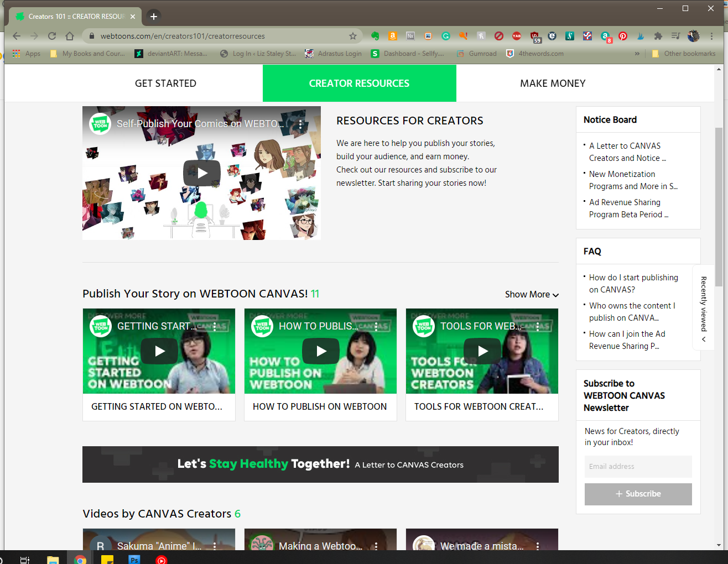Viewport: 728px width, 564px height.
Task: Open Photoshop from the taskbar
Action: point(134,559)
